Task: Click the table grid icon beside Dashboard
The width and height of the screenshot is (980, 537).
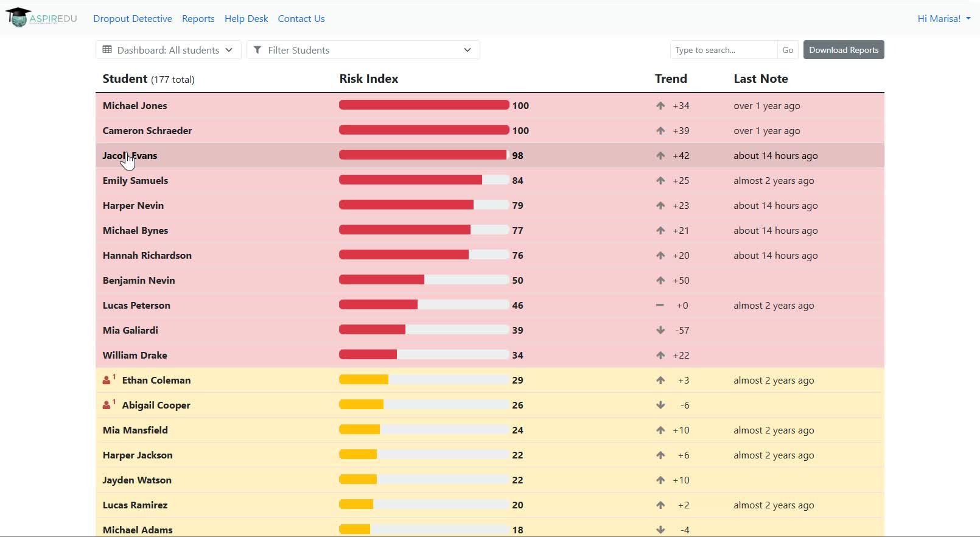Action: tap(107, 50)
